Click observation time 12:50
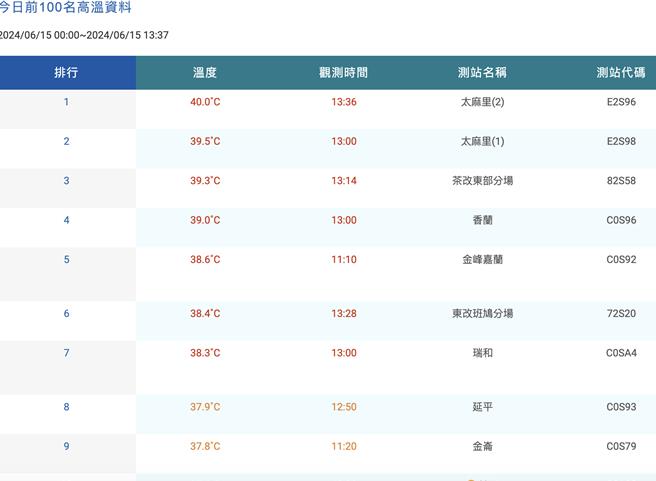Image resolution: width=656 pixels, height=481 pixels. [344, 407]
